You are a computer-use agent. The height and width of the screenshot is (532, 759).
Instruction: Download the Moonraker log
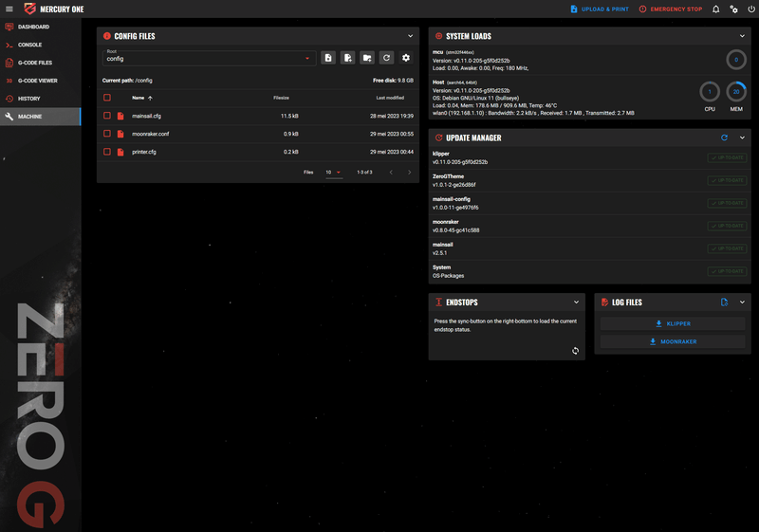[673, 341]
